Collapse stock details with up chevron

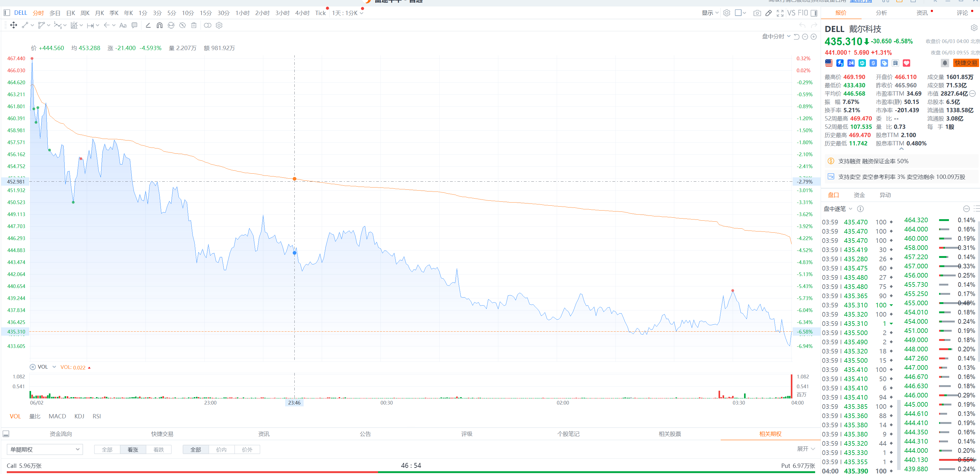coord(901,149)
